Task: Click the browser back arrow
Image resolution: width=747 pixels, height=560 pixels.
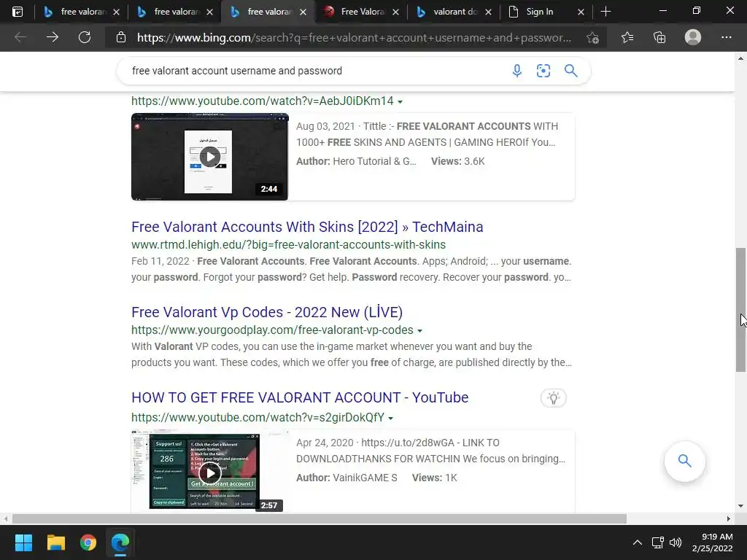Action: click(20, 37)
